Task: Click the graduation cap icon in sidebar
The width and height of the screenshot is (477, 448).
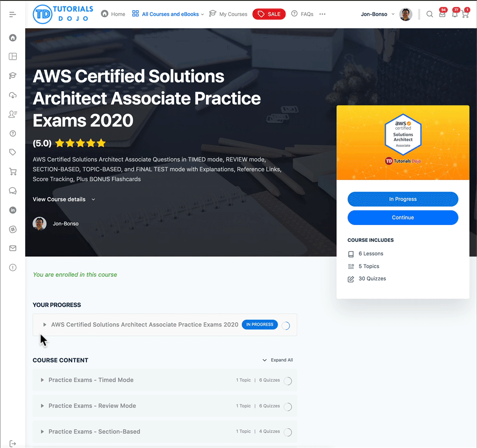Action: tap(13, 75)
